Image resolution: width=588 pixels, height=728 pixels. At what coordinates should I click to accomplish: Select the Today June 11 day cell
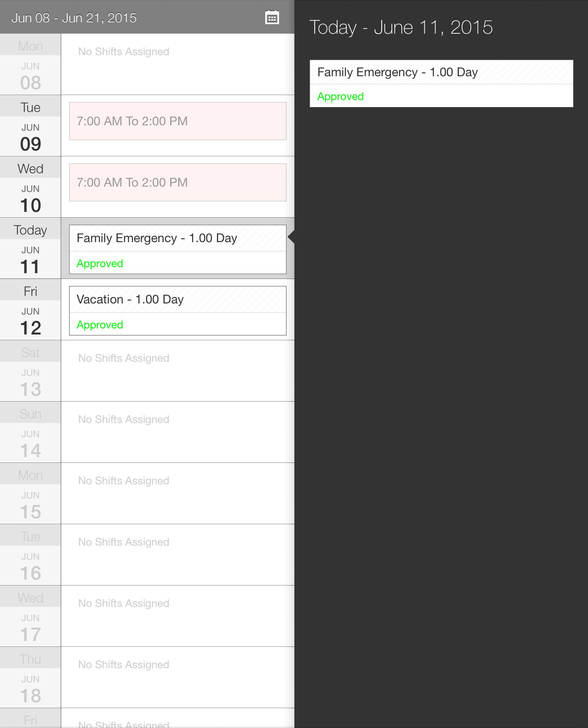tap(30, 248)
